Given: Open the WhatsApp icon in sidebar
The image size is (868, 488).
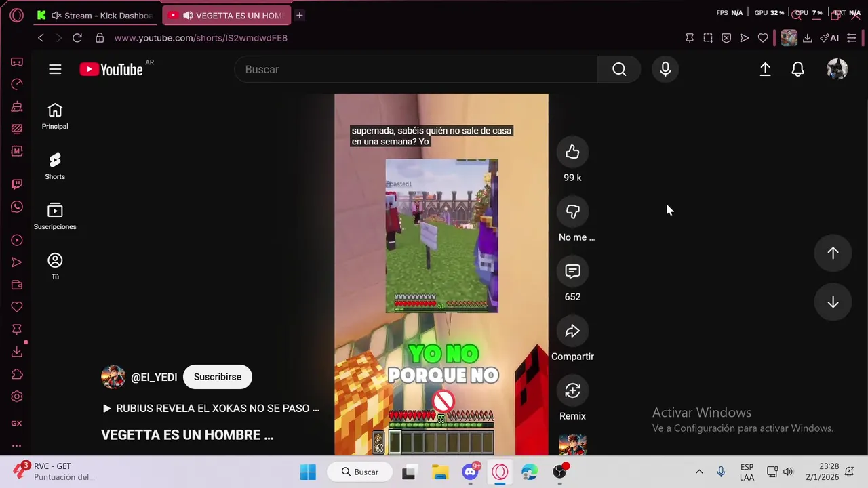Looking at the screenshot, I should 17,207.
